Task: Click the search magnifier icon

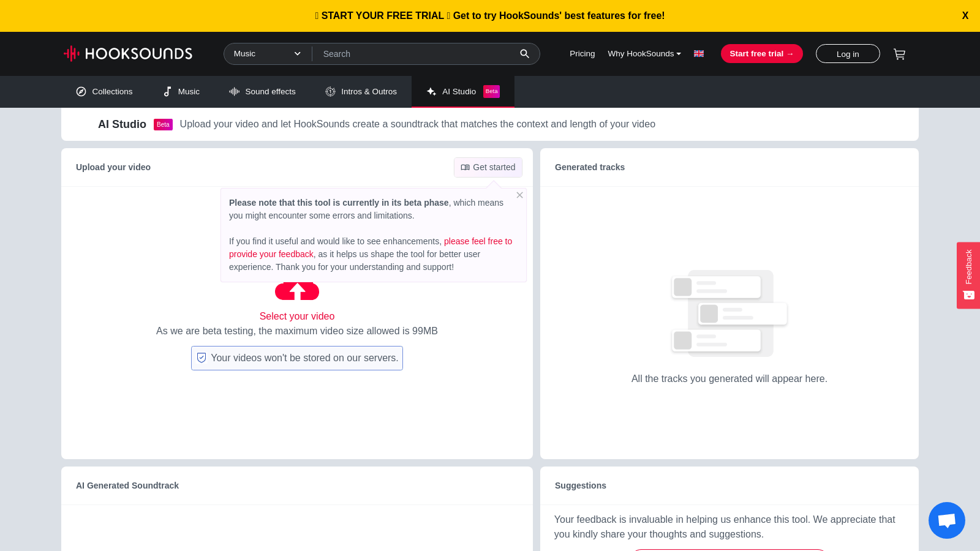Action: (x=524, y=54)
